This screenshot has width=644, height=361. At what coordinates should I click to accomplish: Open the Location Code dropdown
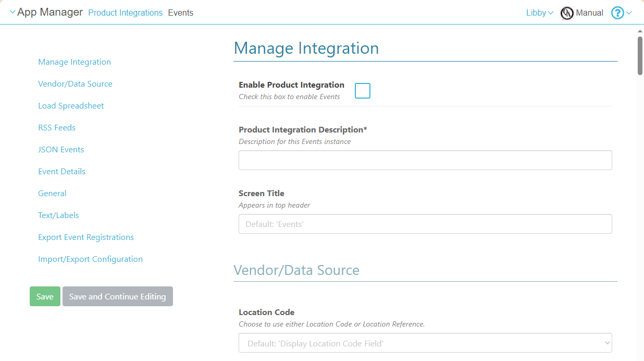point(425,343)
